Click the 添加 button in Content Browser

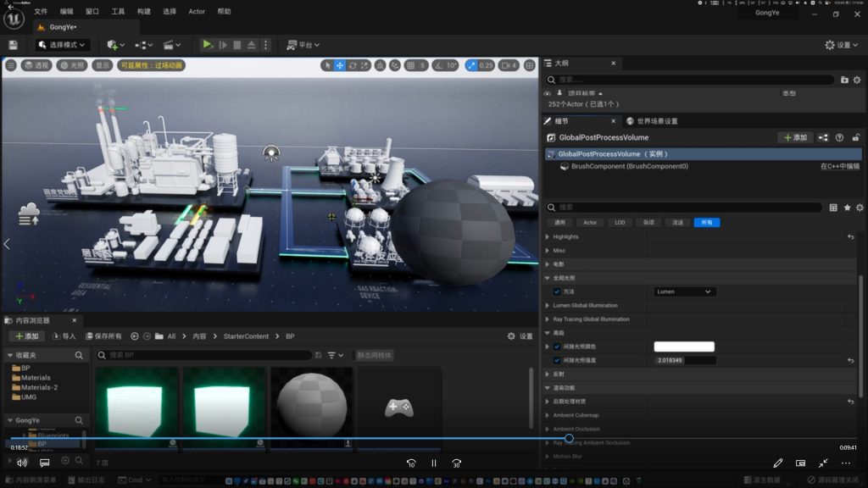[x=26, y=336]
